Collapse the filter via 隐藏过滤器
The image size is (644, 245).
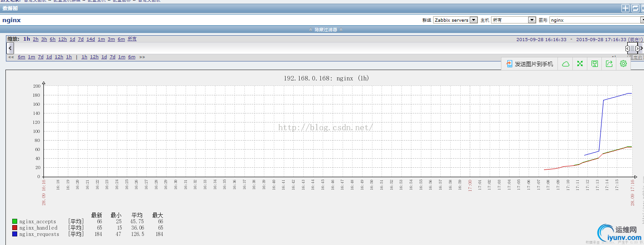[325, 29]
